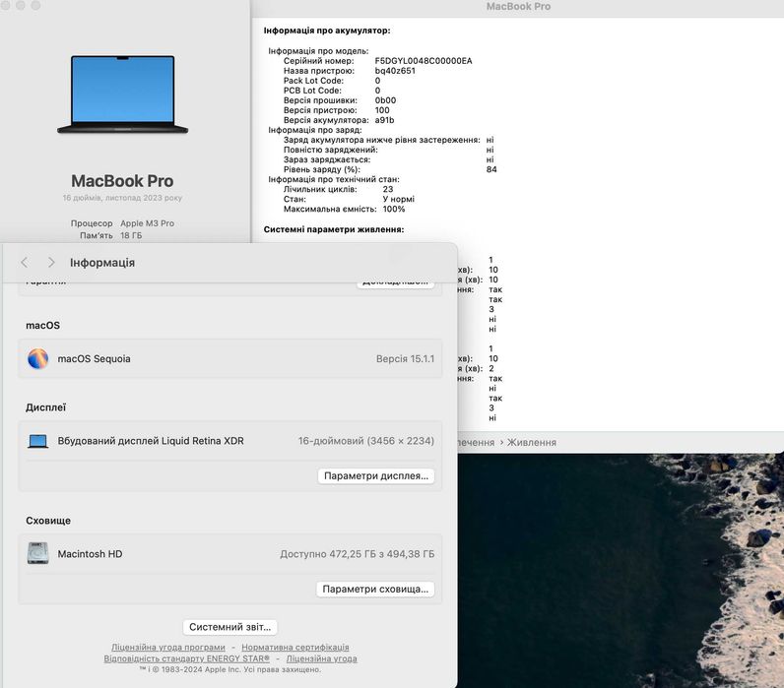Click Зараз заряджається row
Image resolution: width=784 pixels, height=688 pixels.
click(389, 159)
